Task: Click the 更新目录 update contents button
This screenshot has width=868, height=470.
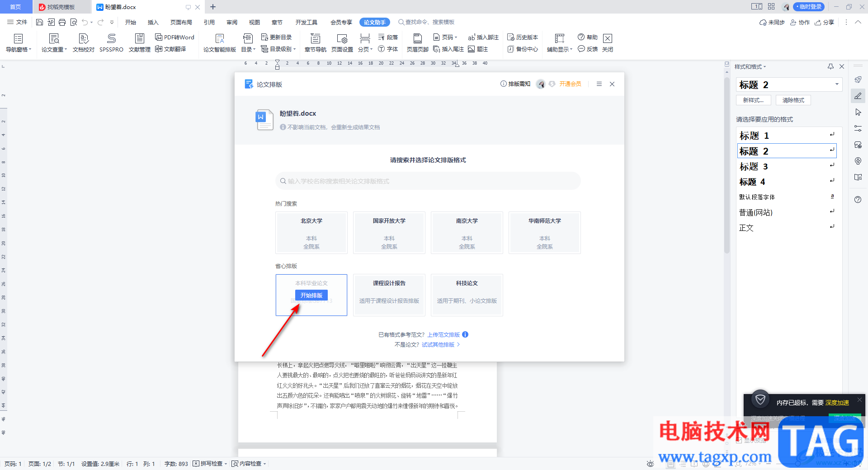Action: (276, 37)
